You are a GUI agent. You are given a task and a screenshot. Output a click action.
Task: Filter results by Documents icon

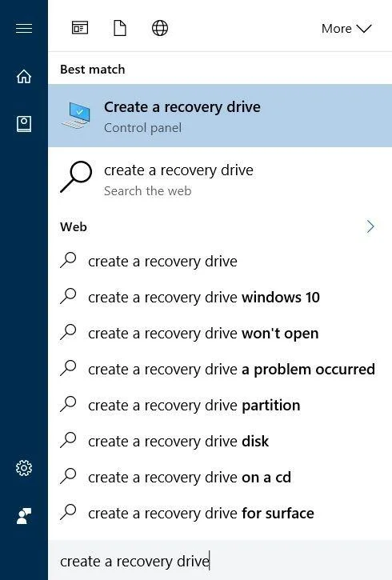pos(120,28)
